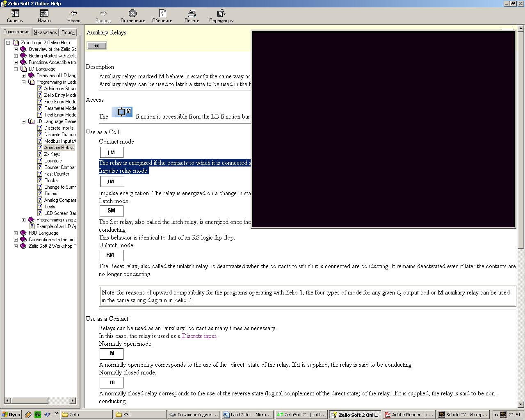Image resolution: width=525 pixels, height=420 pixels.
Task: Go back with the Назад toolbar button
Action: [x=74, y=16]
